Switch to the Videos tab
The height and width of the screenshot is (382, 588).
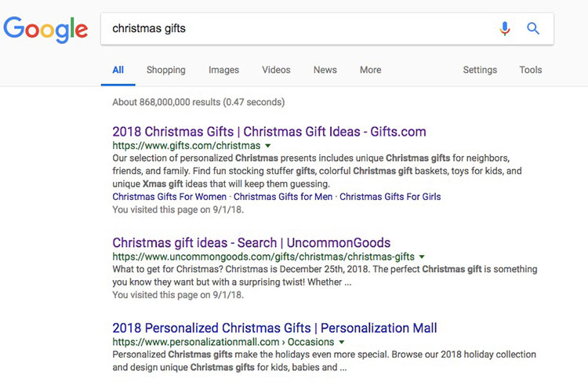point(276,70)
